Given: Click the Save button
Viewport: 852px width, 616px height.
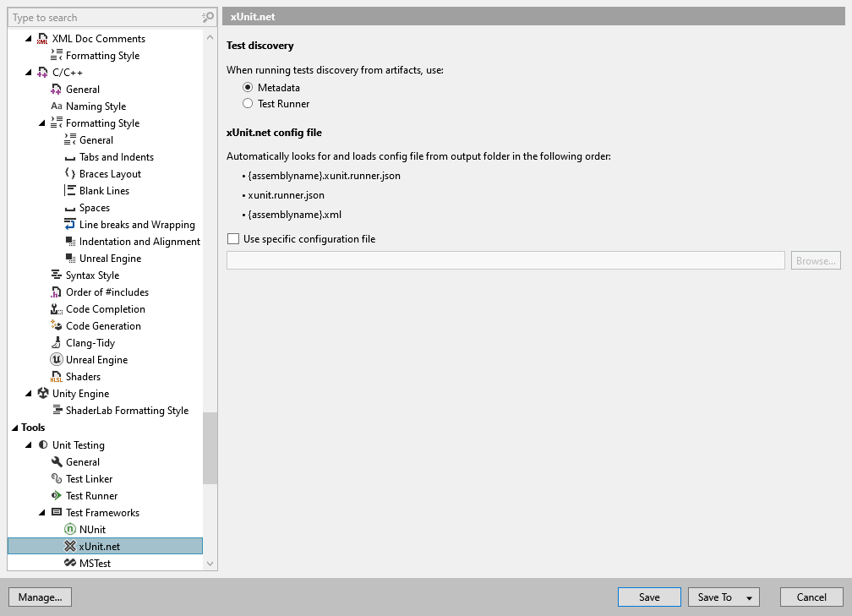Looking at the screenshot, I should coord(649,597).
